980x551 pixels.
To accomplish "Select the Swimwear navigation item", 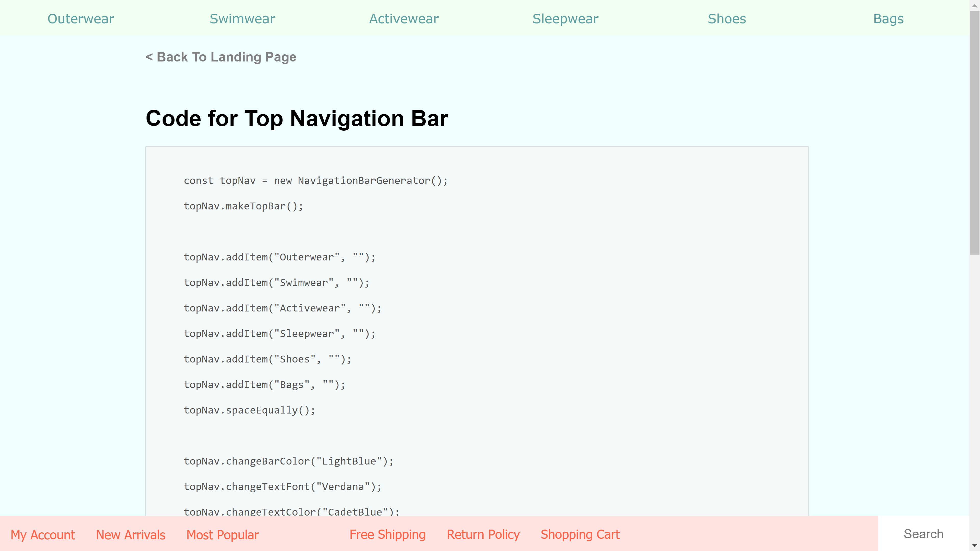I will pyautogui.click(x=242, y=18).
